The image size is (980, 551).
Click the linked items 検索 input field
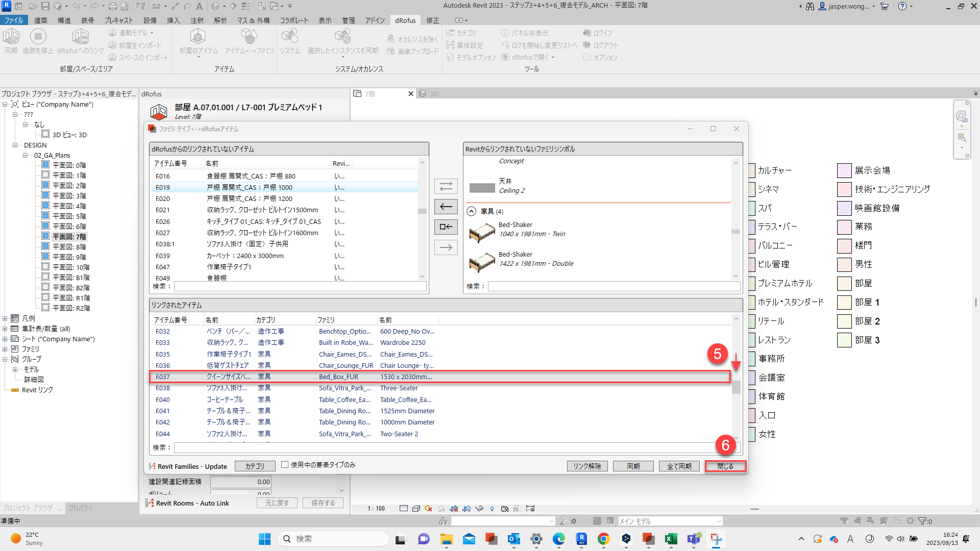444,447
